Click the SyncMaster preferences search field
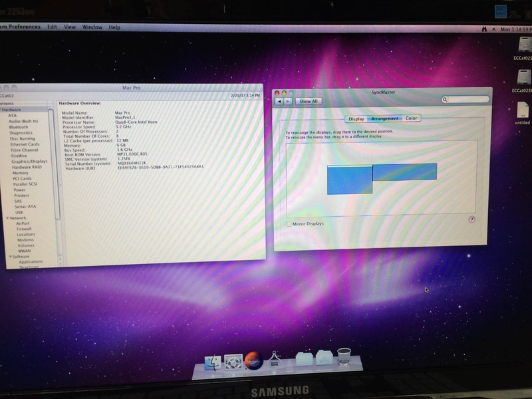This screenshot has height=399, width=532. pyautogui.click(x=465, y=99)
